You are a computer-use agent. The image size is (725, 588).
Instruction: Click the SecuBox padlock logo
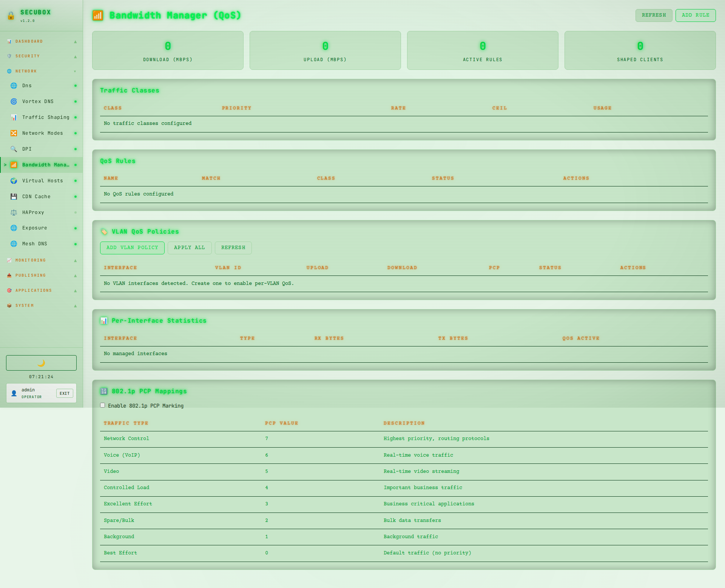(x=11, y=15)
